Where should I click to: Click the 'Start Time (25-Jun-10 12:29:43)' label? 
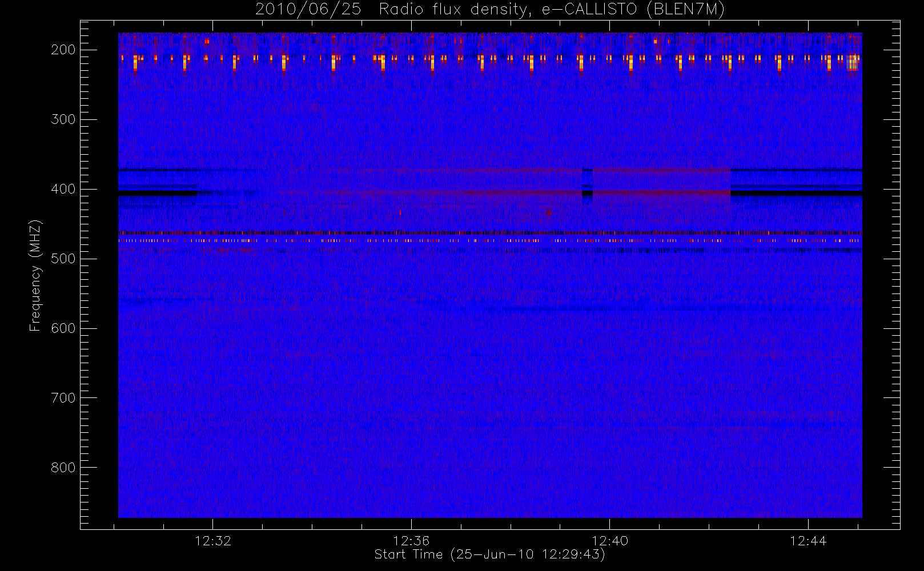[489, 554]
